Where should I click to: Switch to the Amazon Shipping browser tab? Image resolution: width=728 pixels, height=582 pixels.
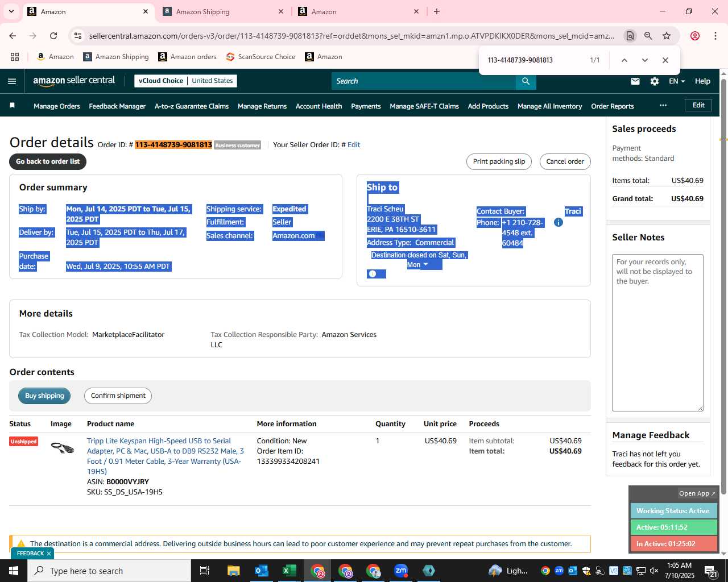click(x=224, y=11)
